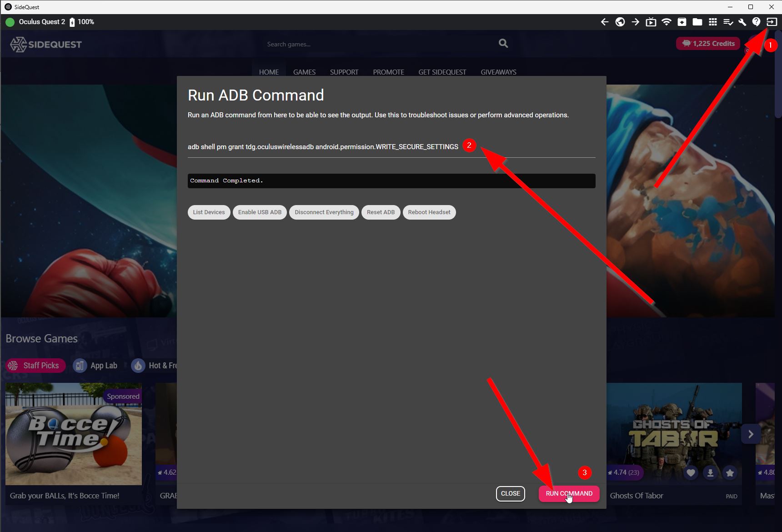The width and height of the screenshot is (782, 532).
Task: Open the screen streaming TV icon
Action: pyautogui.click(x=651, y=22)
